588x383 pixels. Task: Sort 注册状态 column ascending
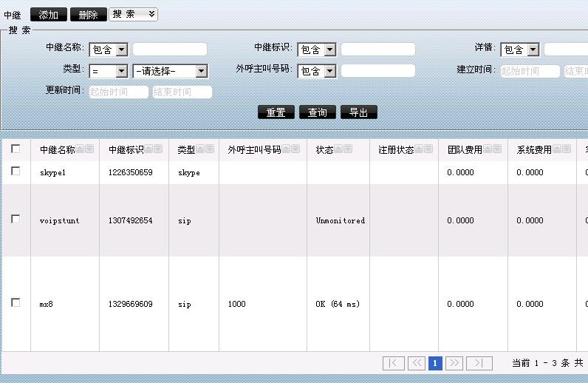pos(419,149)
